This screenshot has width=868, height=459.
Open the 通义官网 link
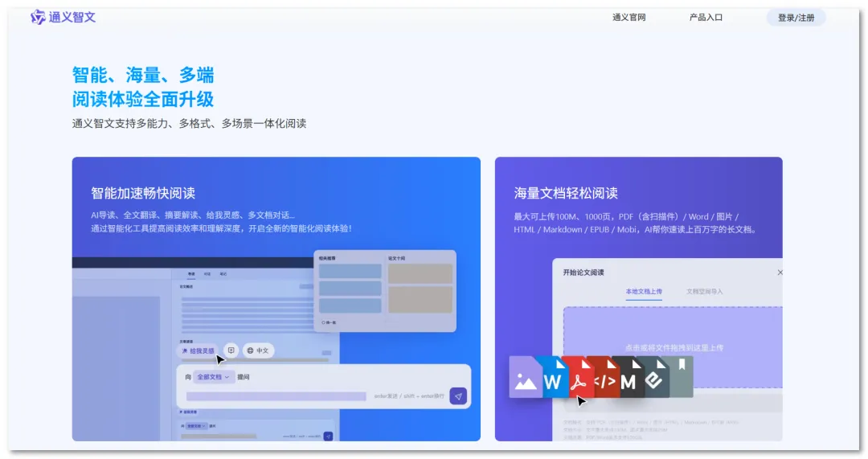(628, 18)
